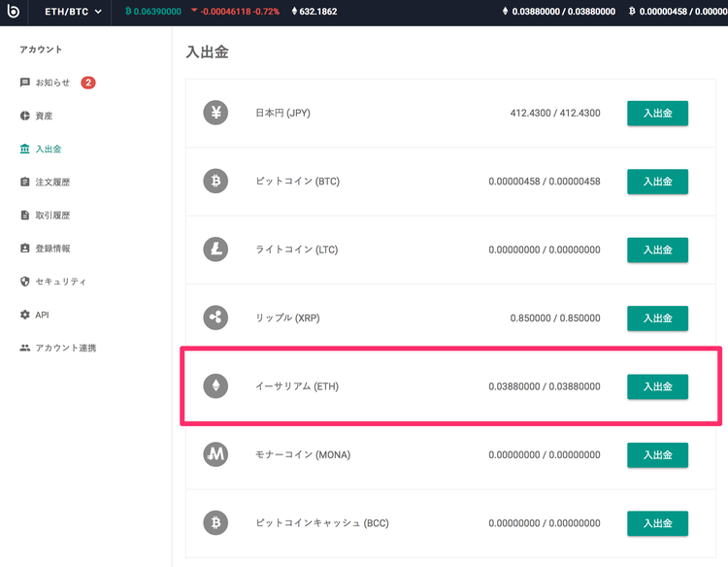Click the JPY balance 412.4300 / 412.4300
728x567 pixels.
(x=555, y=113)
